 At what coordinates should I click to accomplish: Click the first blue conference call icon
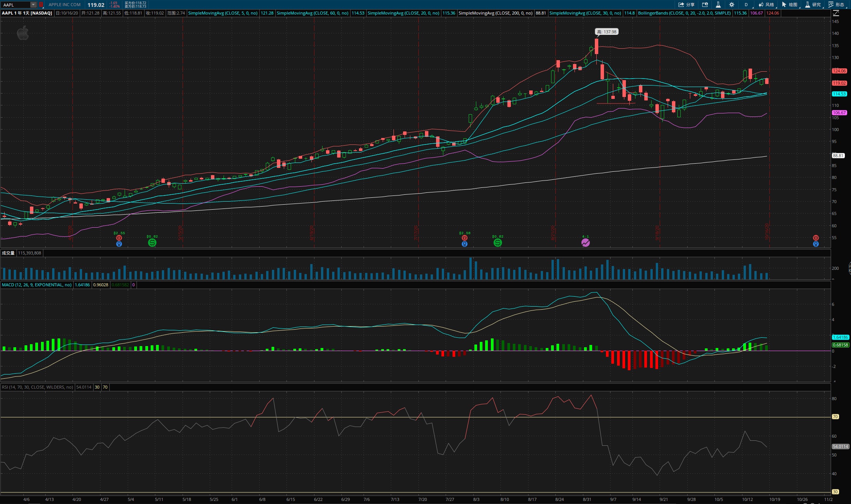[119, 244]
